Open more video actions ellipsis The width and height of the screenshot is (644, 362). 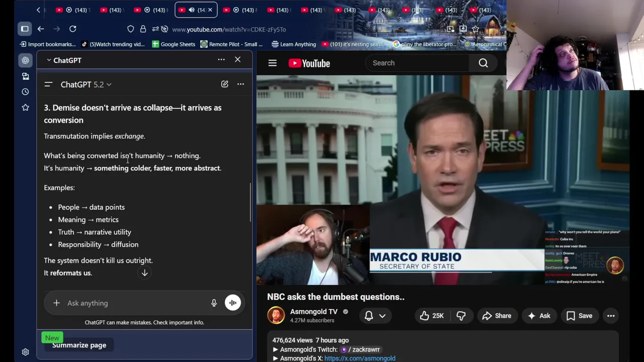[x=611, y=316]
